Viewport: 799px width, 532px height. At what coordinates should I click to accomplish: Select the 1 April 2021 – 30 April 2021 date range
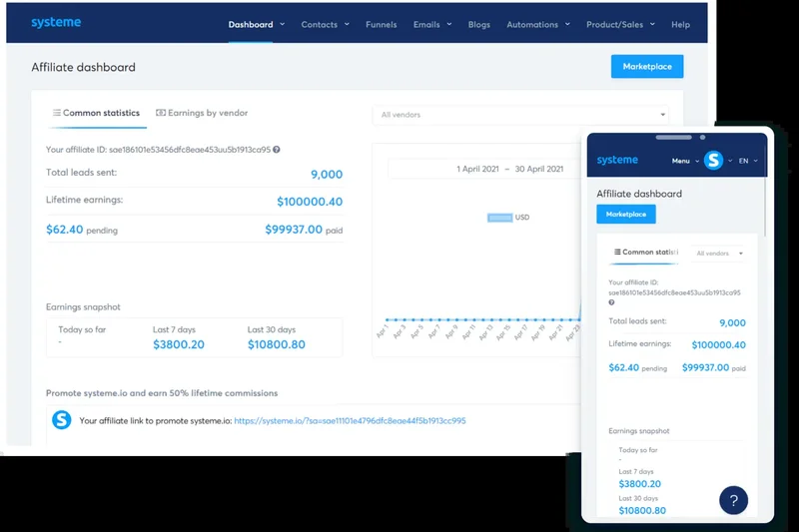click(509, 169)
